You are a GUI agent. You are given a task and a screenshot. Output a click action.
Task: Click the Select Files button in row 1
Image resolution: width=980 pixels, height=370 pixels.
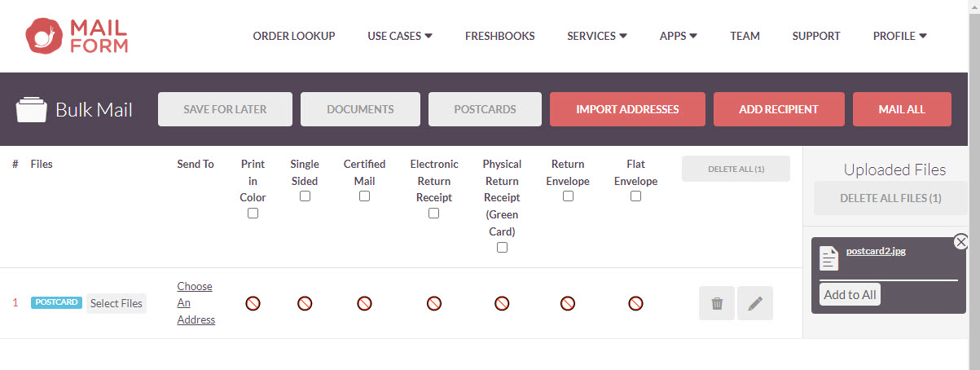pos(116,303)
